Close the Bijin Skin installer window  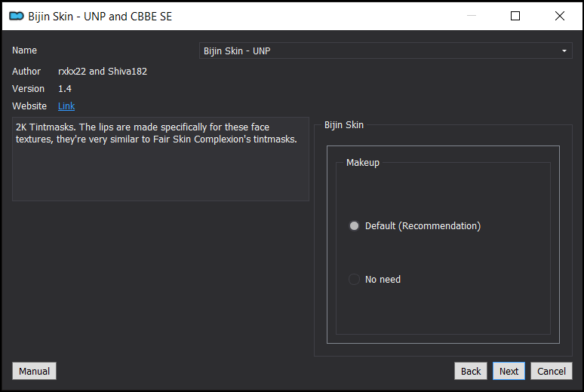[x=559, y=16]
